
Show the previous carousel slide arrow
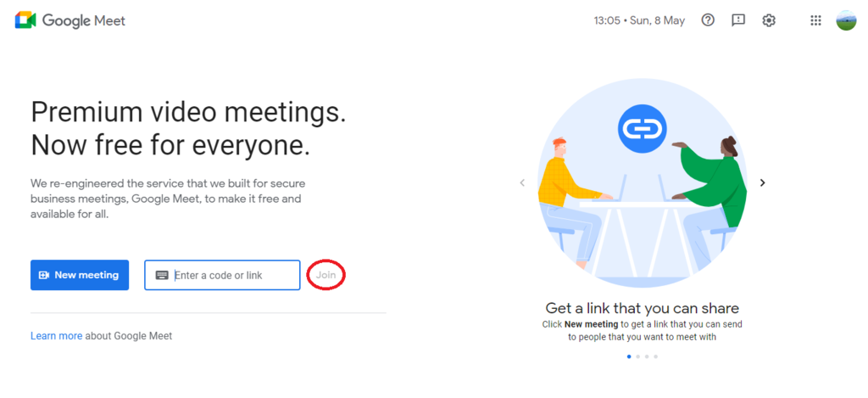(x=522, y=182)
